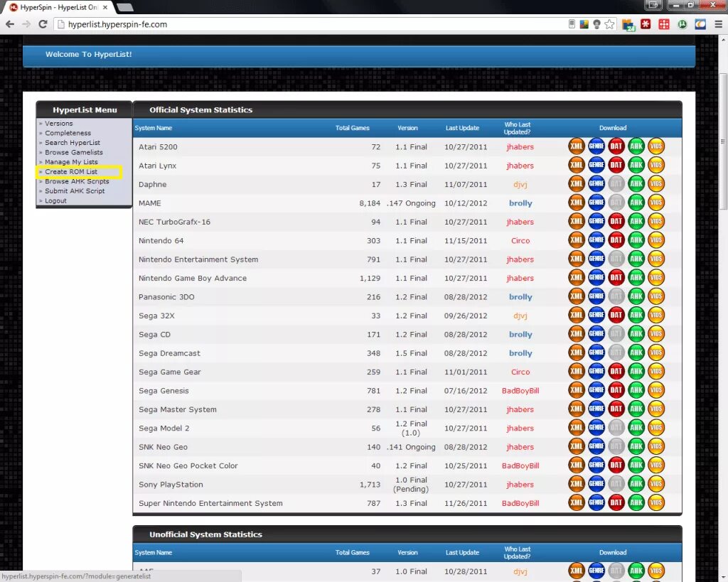The image size is (728, 582).
Task: Download the GENRE file for Sega Dreamcast
Action: [x=596, y=352]
